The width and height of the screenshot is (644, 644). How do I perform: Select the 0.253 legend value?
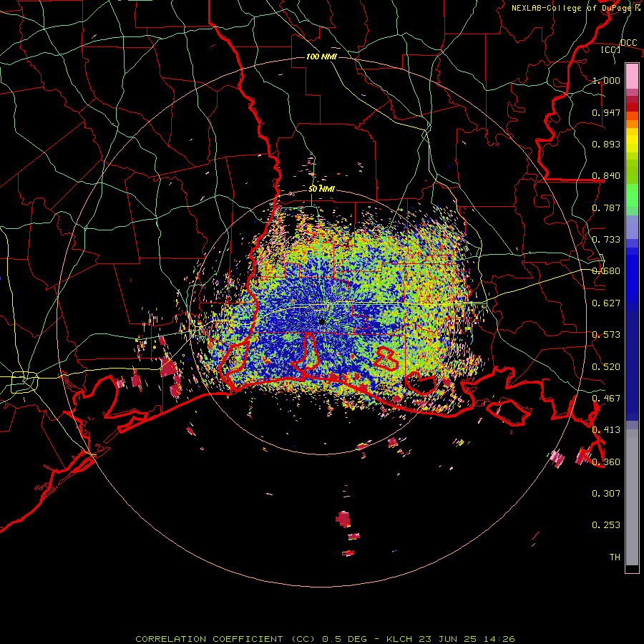pos(606,525)
